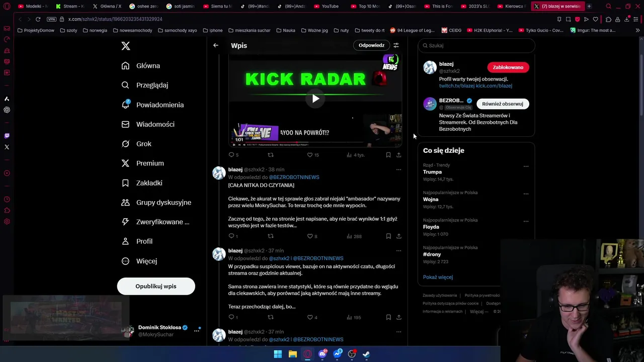Click Pokaż więcej under trends
644x362 pixels.
tap(438, 277)
